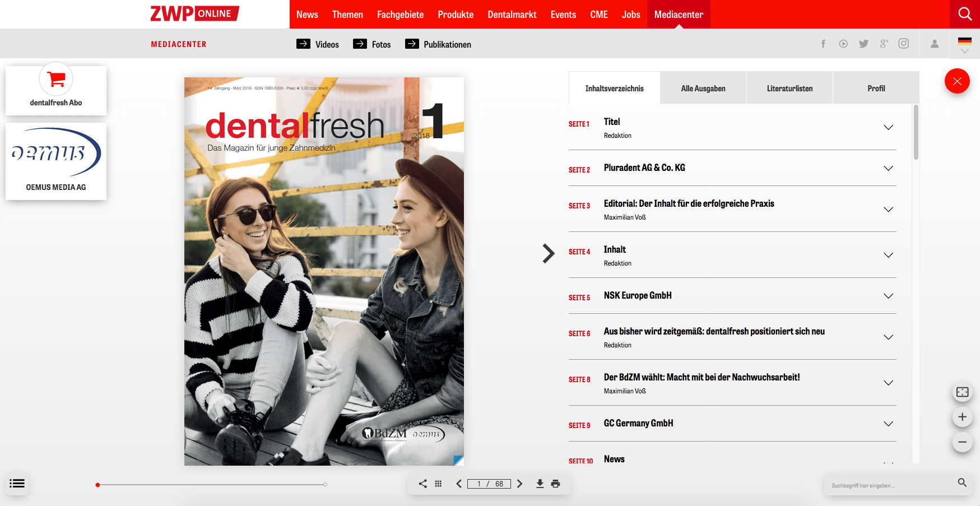Open the News menu
The width and height of the screenshot is (980, 506).
307,15
